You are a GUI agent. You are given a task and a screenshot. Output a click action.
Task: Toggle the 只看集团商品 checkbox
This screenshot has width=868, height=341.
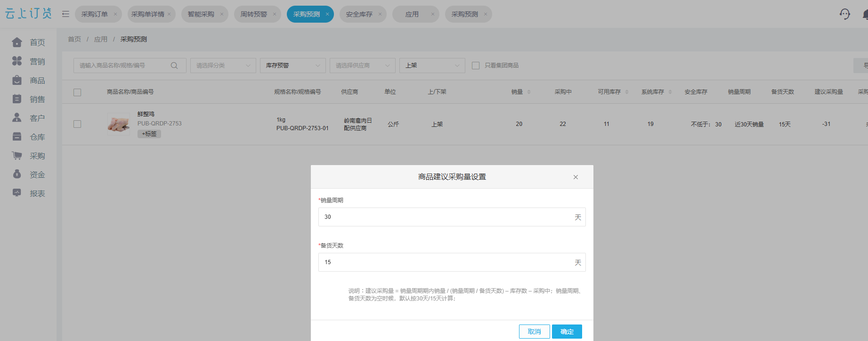[476, 66]
